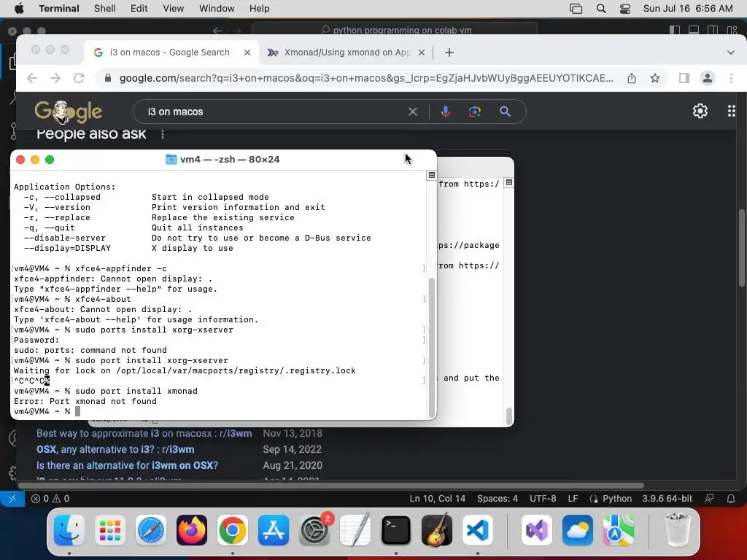Open VS Code errors and warnings status
Viewport: 747px width, 560px height.
[50, 499]
